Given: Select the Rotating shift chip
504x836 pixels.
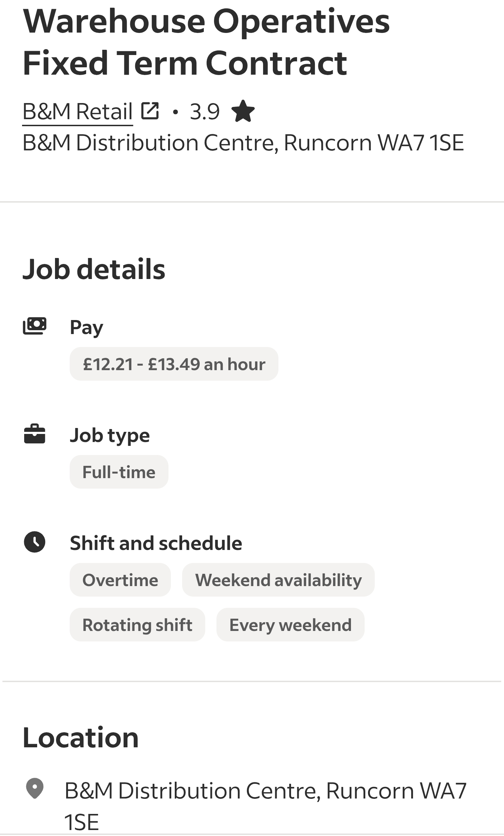Looking at the screenshot, I should 137,625.
